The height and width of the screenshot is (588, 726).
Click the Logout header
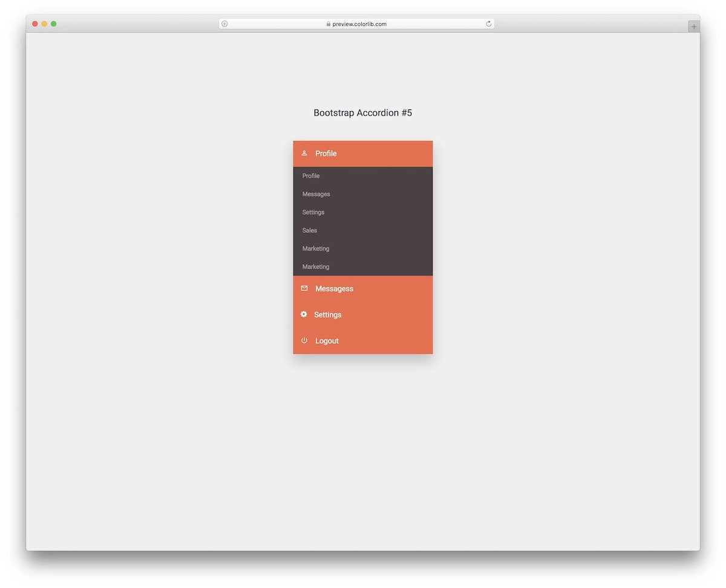click(327, 341)
